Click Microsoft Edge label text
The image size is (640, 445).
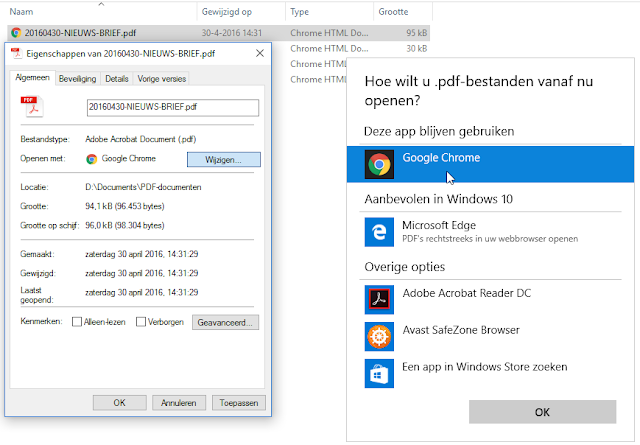[x=439, y=225]
